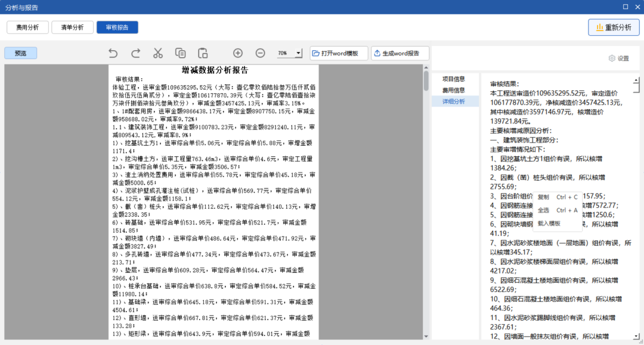Maximize the 分析与报告 window
Screen dimensions: 644x345
click(626, 7)
